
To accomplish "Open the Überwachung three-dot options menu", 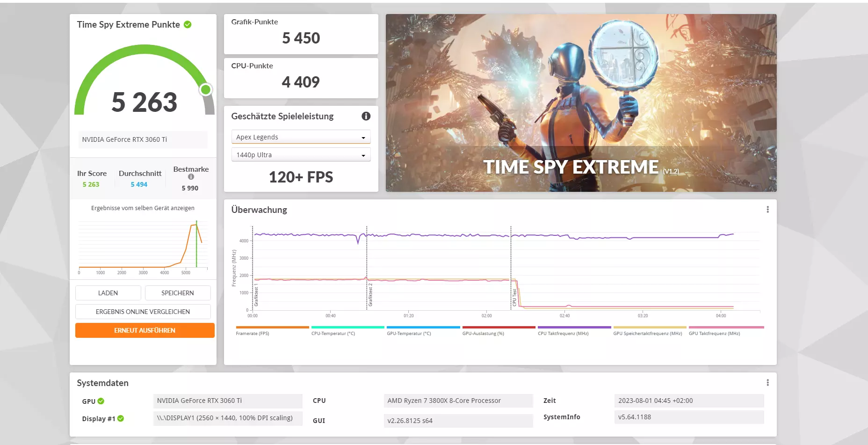I will point(767,210).
